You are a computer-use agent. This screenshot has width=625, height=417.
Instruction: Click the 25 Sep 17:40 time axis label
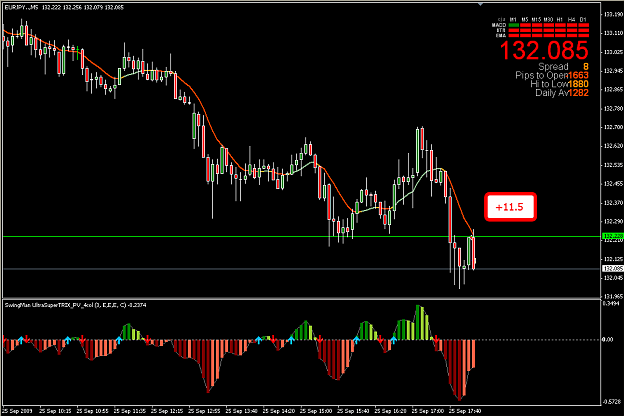pos(465,411)
